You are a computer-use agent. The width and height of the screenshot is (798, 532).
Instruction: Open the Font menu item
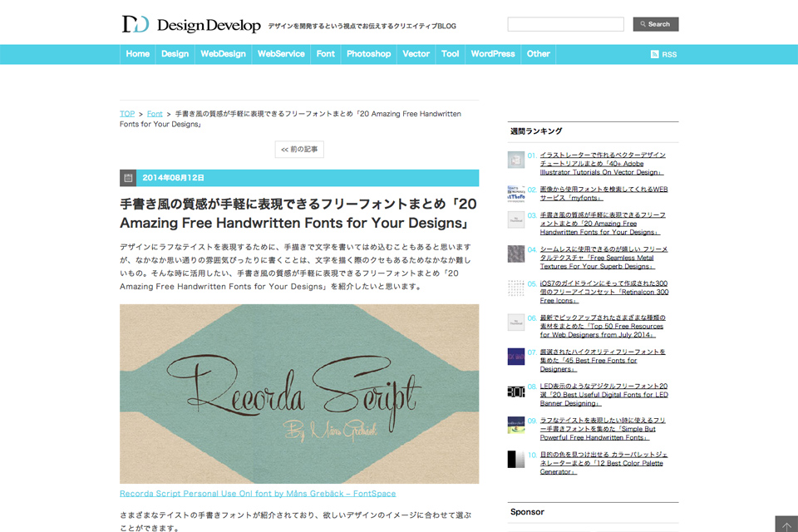point(326,54)
